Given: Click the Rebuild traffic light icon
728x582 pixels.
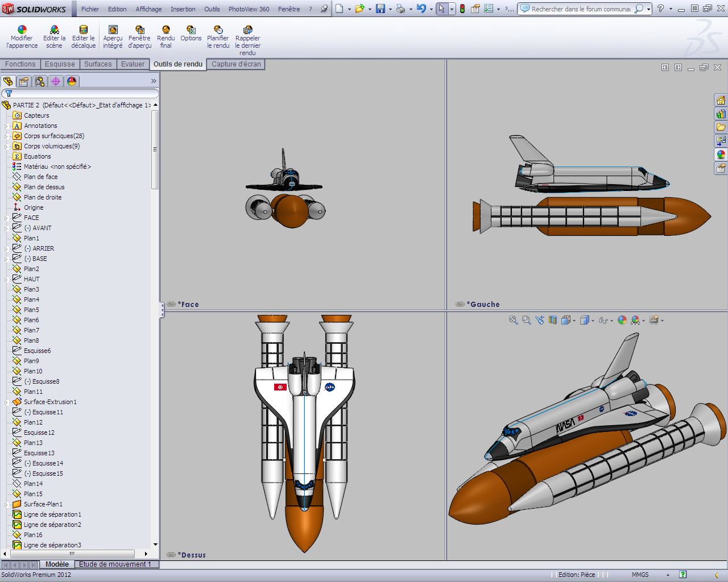Looking at the screenshot, I should click(462, 9).
